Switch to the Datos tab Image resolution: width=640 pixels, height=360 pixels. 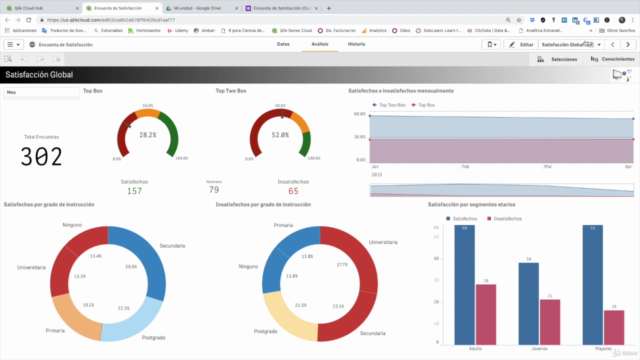[283, 44]
